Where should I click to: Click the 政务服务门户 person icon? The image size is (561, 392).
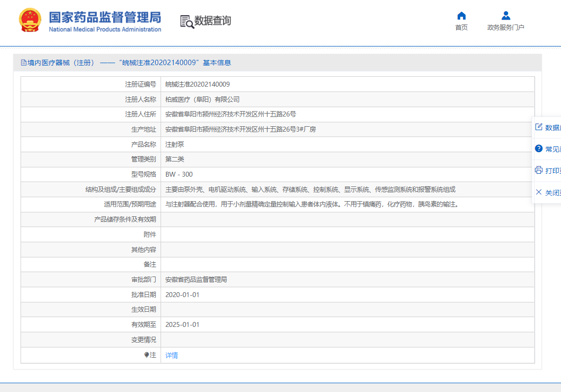[506, 16]
